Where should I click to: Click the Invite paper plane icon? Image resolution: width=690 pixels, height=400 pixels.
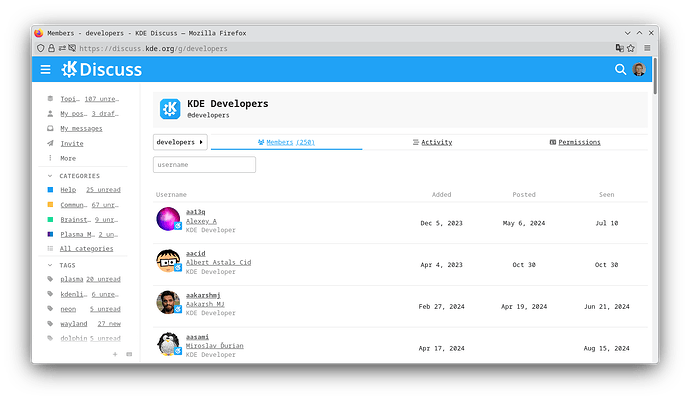pos(50,143)
